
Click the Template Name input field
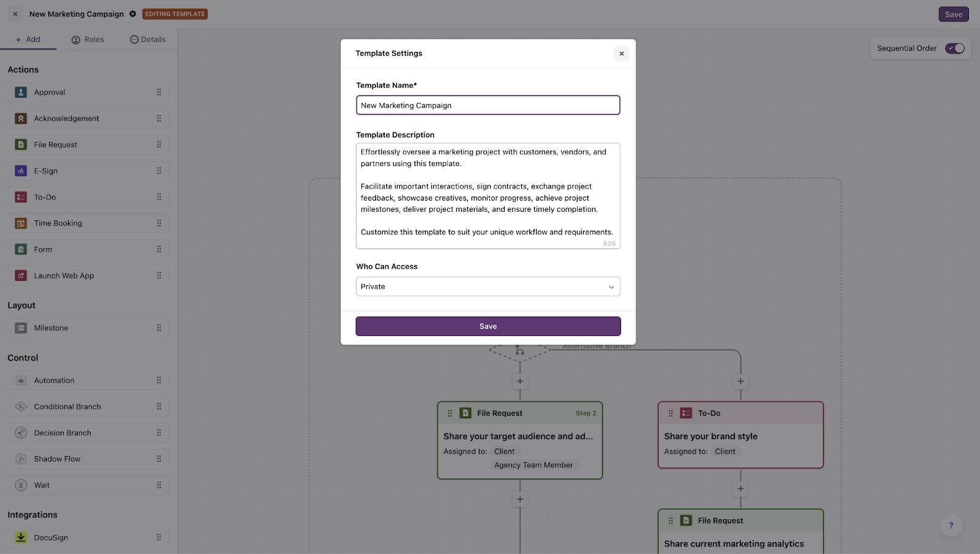(488, 105)
